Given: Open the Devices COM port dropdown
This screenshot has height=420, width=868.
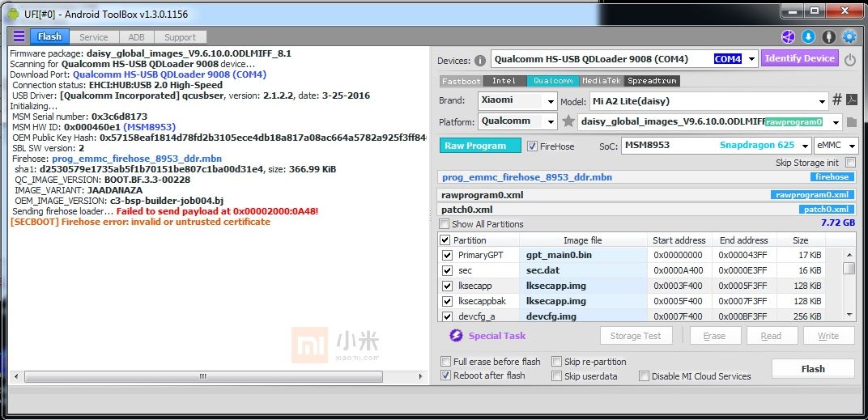Looking at the screenshot, I should click(751, 58).
